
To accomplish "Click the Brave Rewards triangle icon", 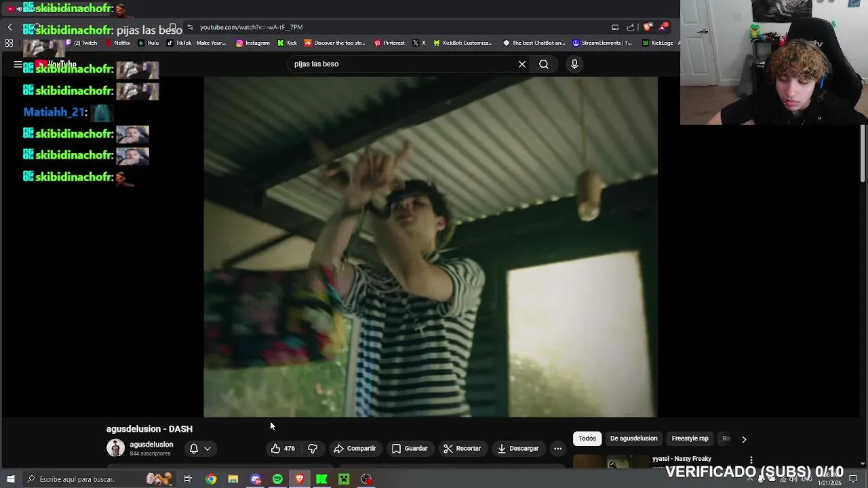I will click(x=663, y=27).
